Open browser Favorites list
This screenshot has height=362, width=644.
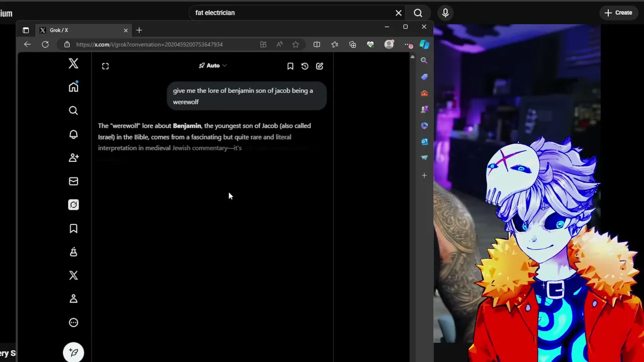pos(335,44)
